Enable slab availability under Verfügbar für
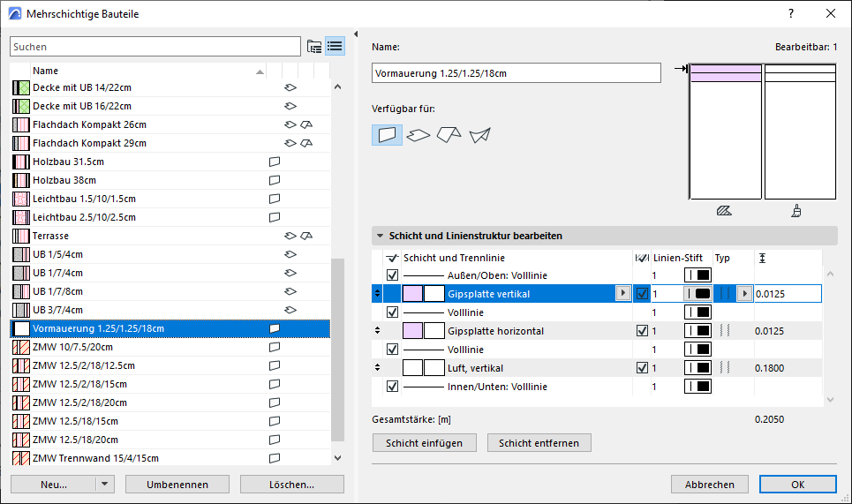 coord(418,135)
